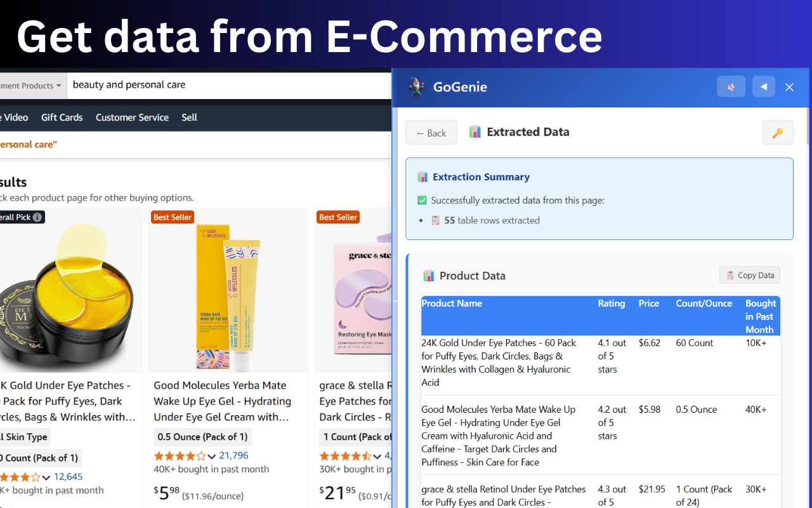Copy the product data table
The width and height of the screenshot is (812, 508).
coord(750,275)
